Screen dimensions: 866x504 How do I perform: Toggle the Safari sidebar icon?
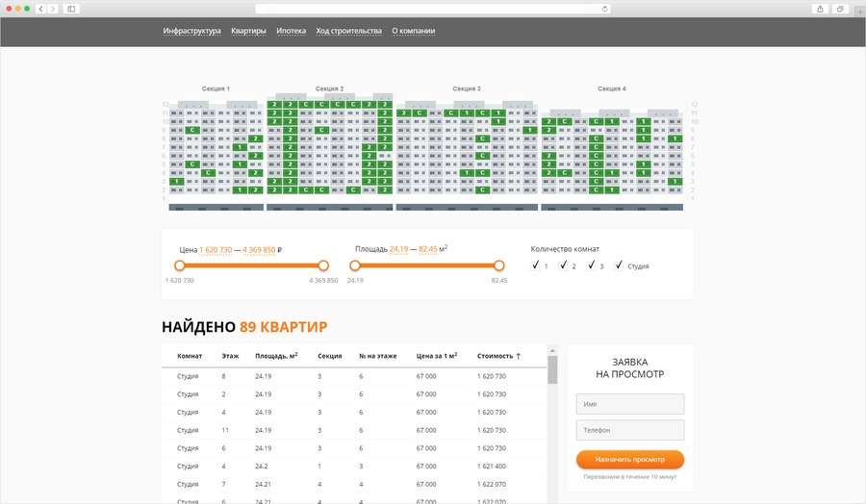click(x=71, y=9)
